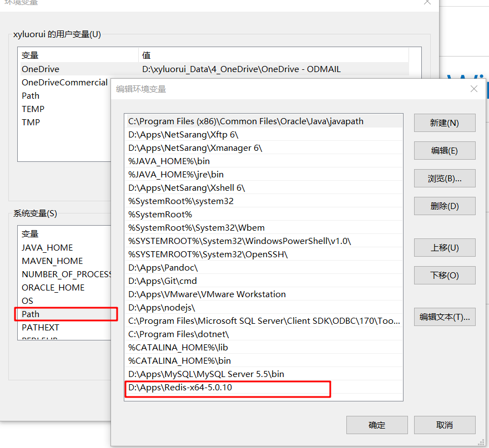Click the 编辑(E) button
Image resolution: width=489 pixels, height=448 pixels.
[444, 150]
